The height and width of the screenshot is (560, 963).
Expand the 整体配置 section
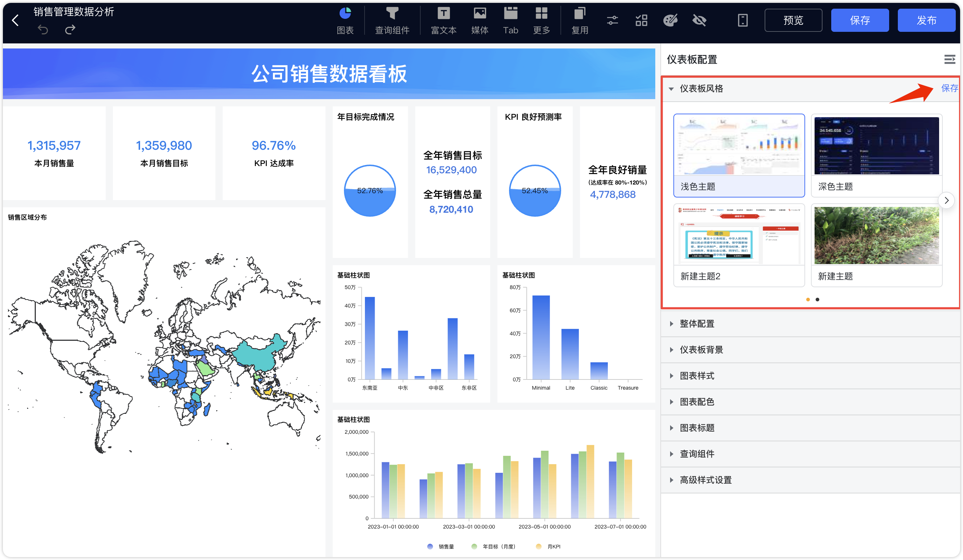pyautogui.click(x=810, y=324)
